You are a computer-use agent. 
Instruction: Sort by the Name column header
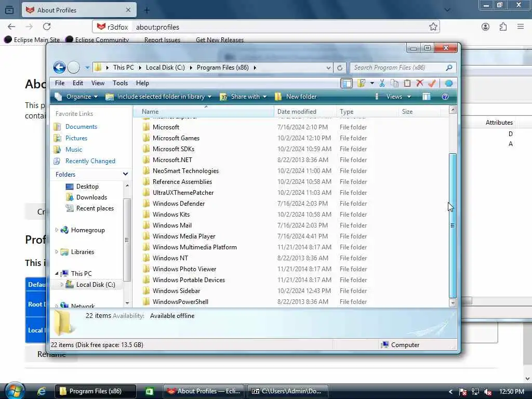pyautogui.click(x=203, y=112)
